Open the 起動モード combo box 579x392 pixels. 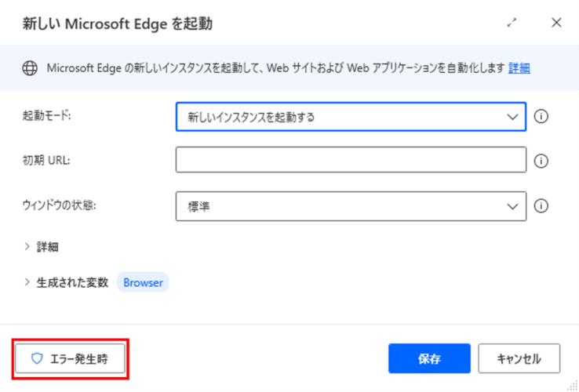[x=351, y=117]
